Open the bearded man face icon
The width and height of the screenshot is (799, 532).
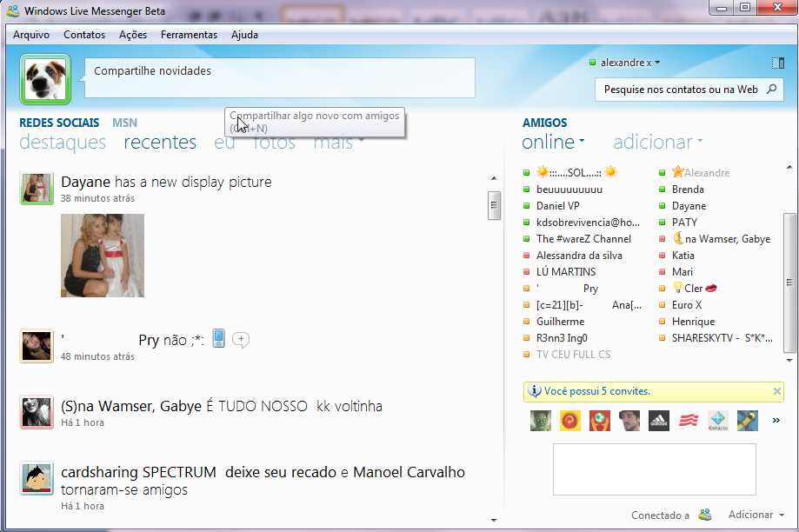[x=629, y=421]
